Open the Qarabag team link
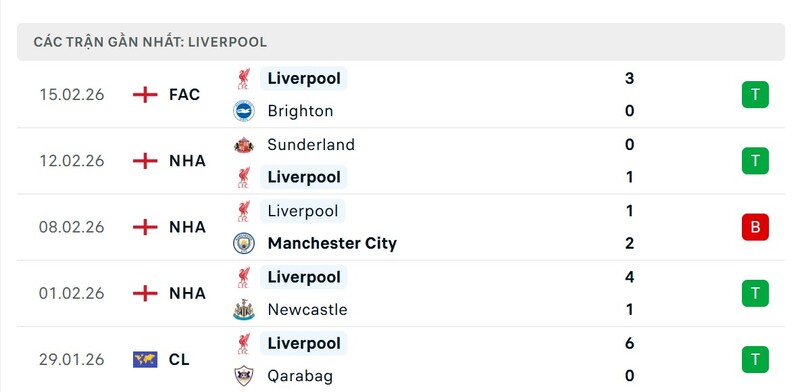Screen dimensions: 800x392 [x=300, y=377]
